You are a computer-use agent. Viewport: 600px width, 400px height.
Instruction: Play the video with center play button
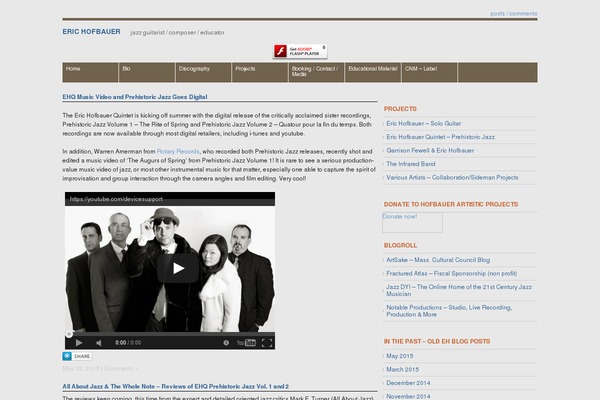pos(178,268)
